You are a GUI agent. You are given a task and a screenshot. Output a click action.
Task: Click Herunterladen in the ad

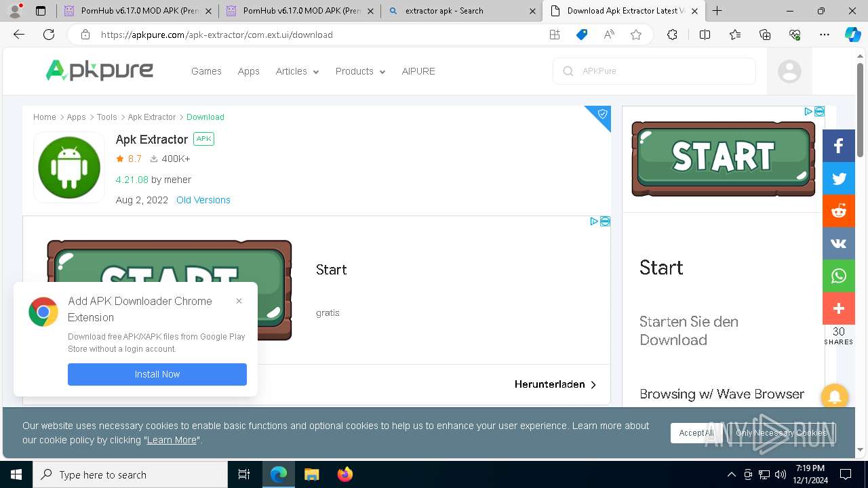point(555,384)
